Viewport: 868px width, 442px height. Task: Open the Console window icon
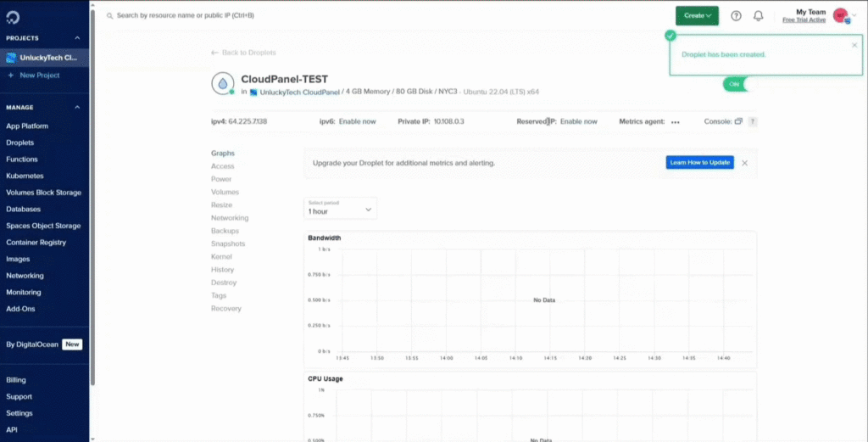[x=738, y=121]
